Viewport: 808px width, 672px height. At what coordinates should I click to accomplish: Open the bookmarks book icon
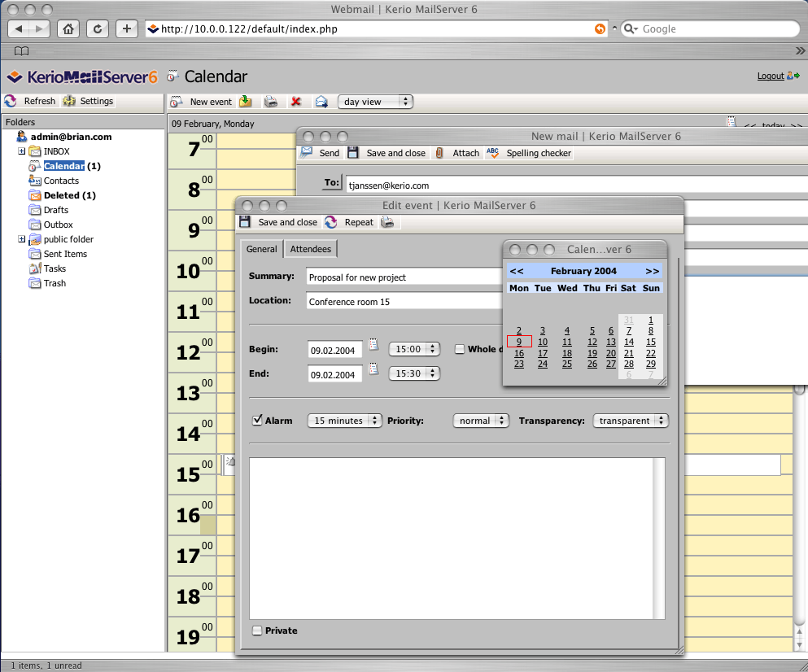click(22, 50)
